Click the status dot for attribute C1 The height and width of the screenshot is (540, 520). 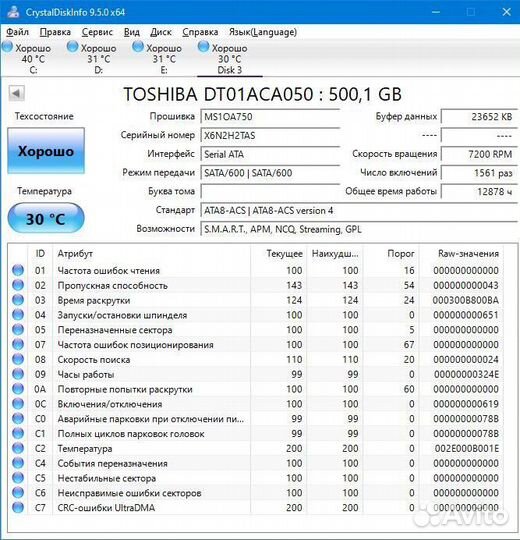coord(18,433)
